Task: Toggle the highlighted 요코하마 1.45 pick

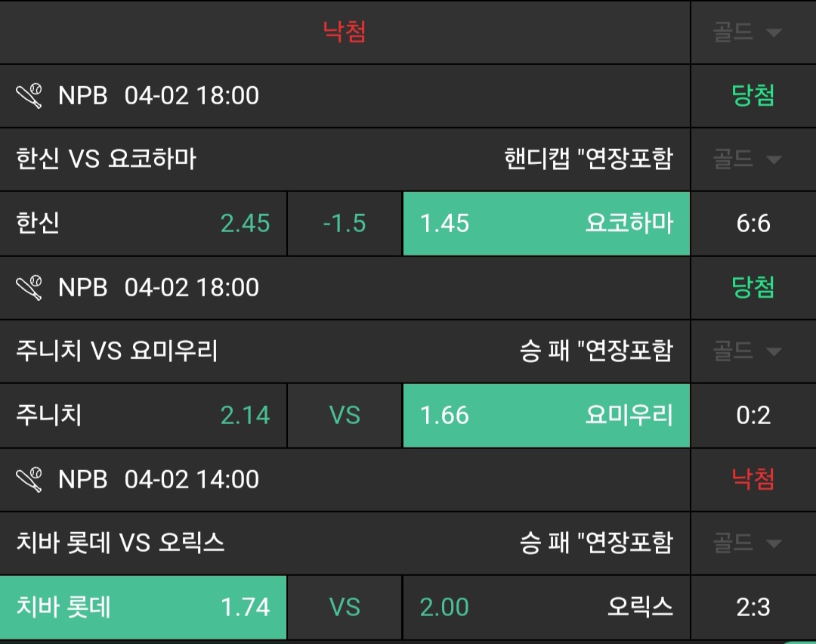Action: (546, 224)
